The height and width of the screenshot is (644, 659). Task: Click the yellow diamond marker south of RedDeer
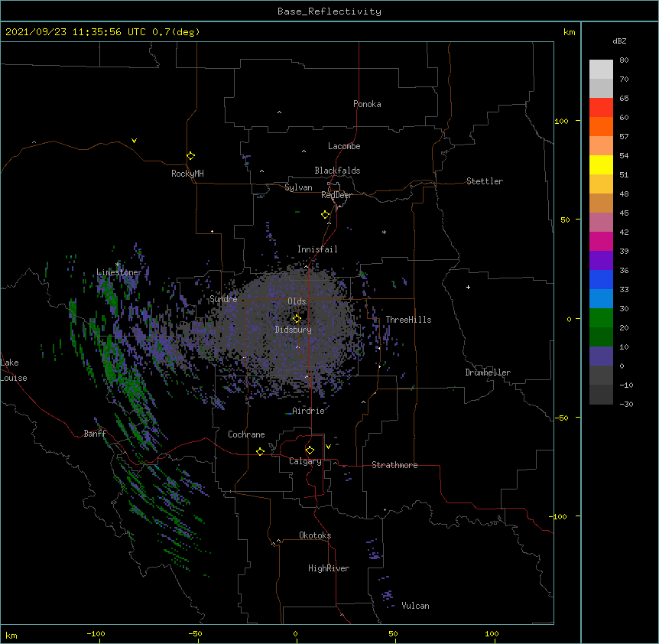325,215
